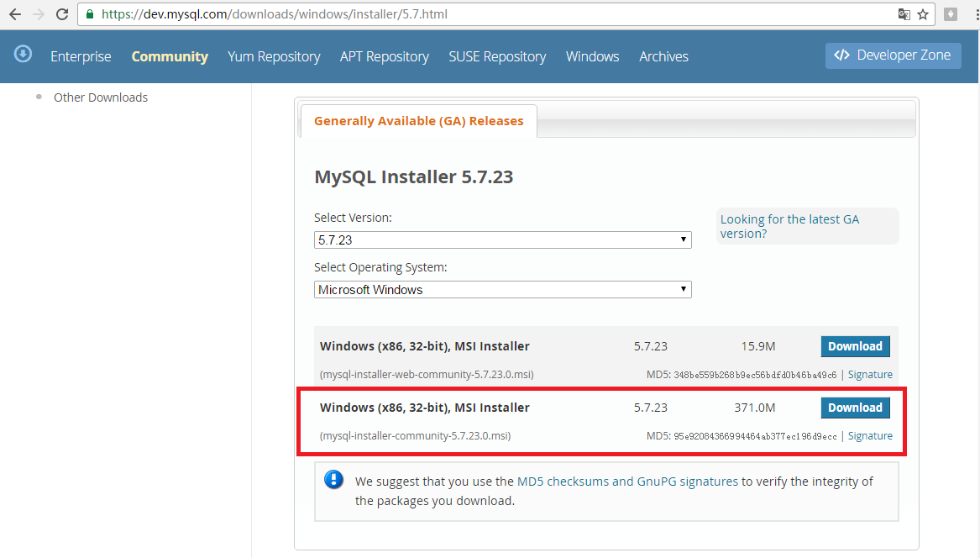The image size is (980, 558).
Task: Click the 15.9M file size
Action: click(x=758, y=346)
